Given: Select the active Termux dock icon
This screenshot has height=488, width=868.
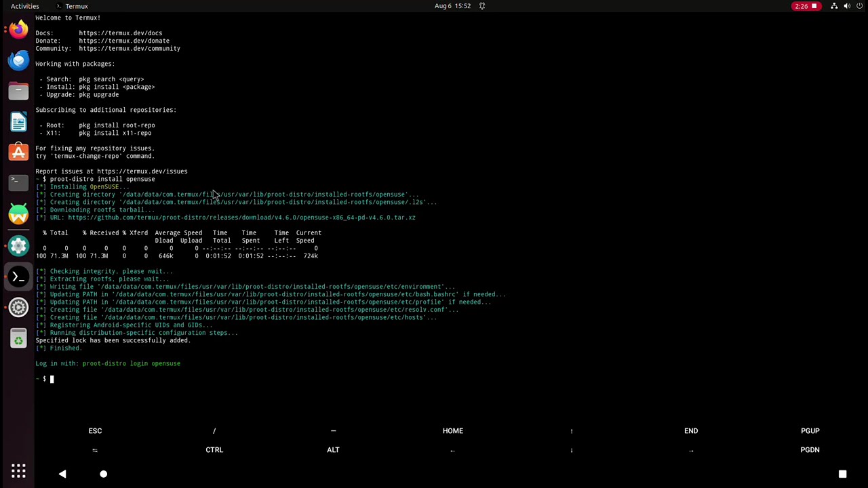Looking at the screenshot, I should coord(18,277).
